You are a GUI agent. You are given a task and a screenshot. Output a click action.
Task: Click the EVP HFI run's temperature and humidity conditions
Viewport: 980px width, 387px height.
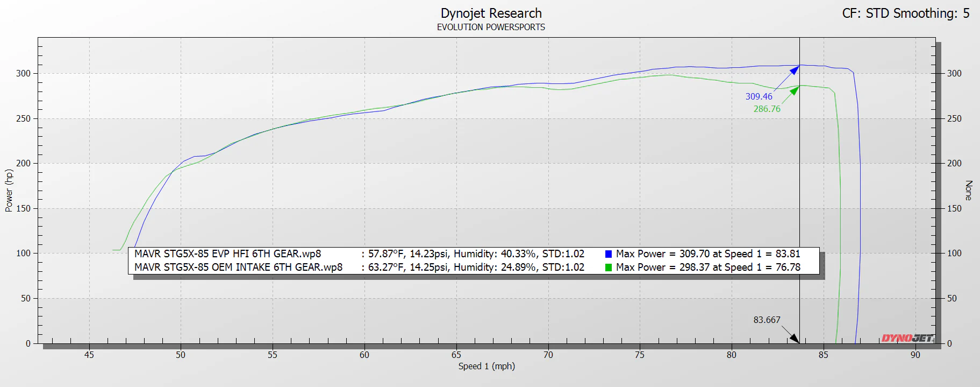click(475, 254)
